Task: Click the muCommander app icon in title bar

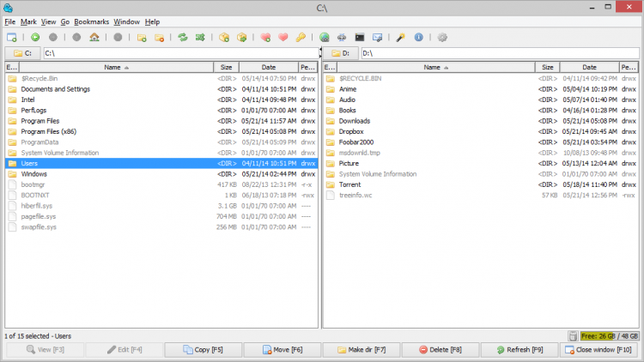Action: [8, 8]
